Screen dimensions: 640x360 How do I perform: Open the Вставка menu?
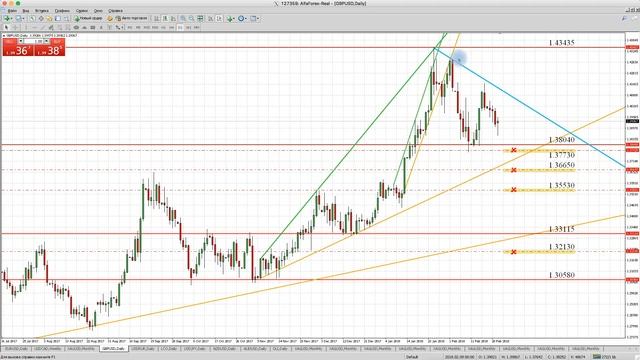42,11
